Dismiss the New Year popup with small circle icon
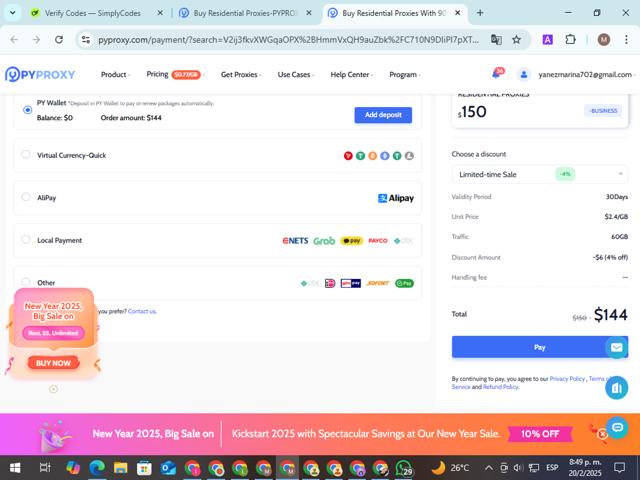This screenshot has width=640, height=480. [53, 389]
